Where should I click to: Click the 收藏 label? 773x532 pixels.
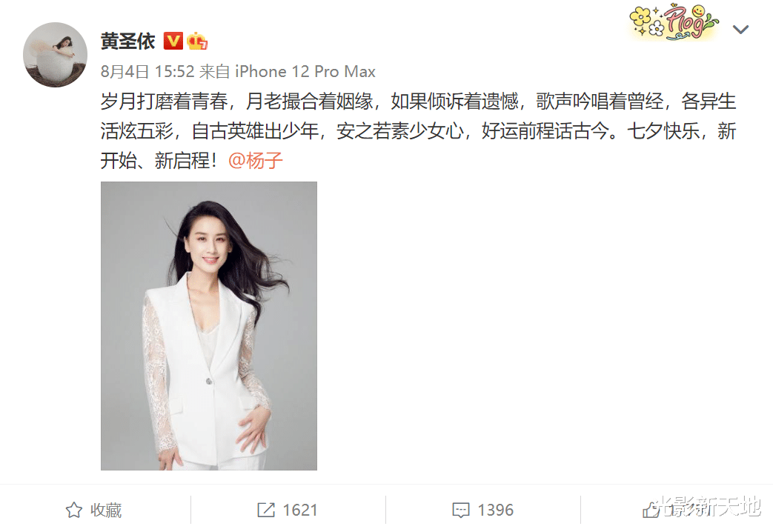tap(106, 510)
